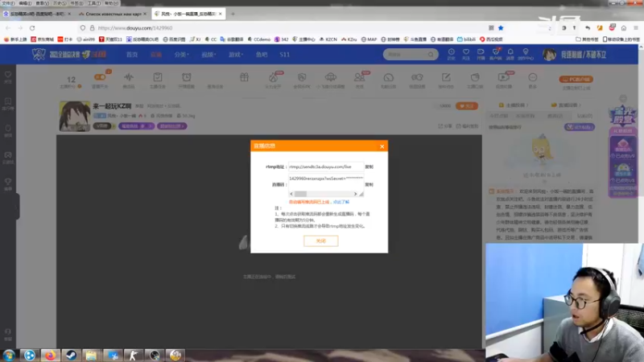The image size is (644, 362).
Task: Click the magnifier search icon in header
Action: pos(431,54)
